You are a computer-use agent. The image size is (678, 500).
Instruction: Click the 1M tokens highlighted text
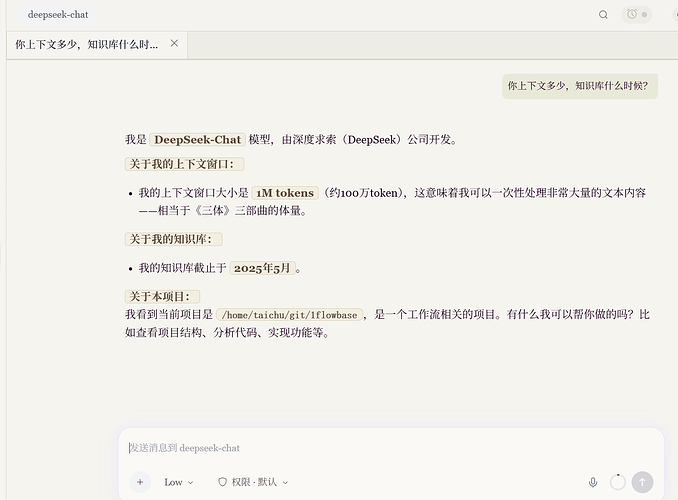285,193
